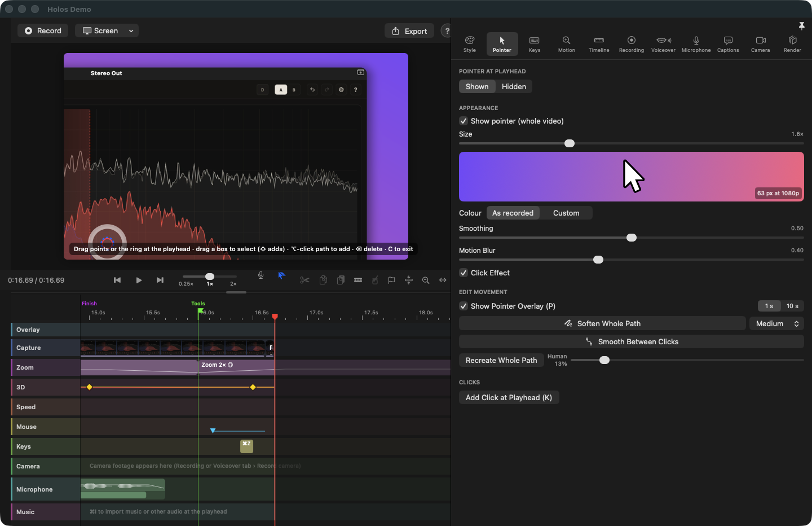This screenshot has height=526, width=812.
Task: Open the Render tab
Action: point(792,44)
